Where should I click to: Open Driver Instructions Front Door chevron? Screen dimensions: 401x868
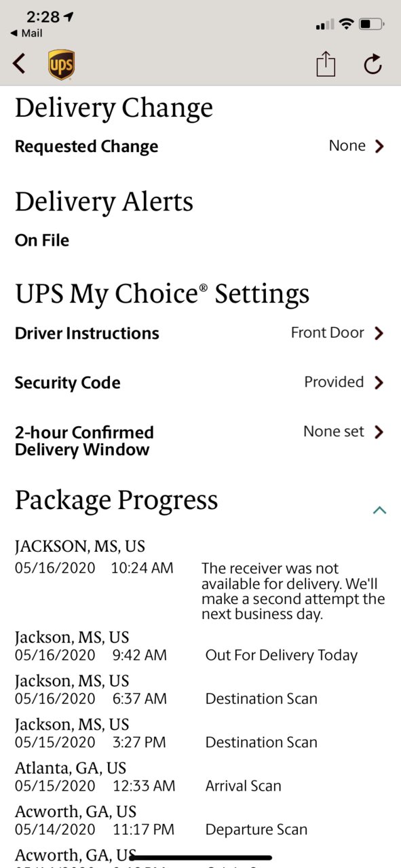tap(379, 333)
